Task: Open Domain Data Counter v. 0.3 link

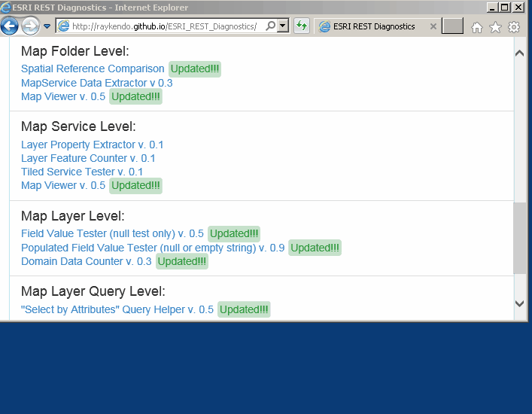Action: click(x=87, y=261)
